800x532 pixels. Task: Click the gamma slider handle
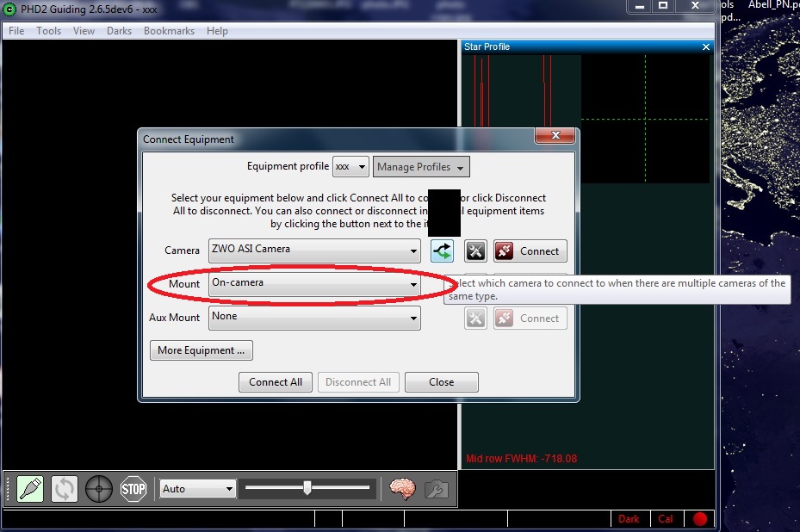(x=307, y=488)
